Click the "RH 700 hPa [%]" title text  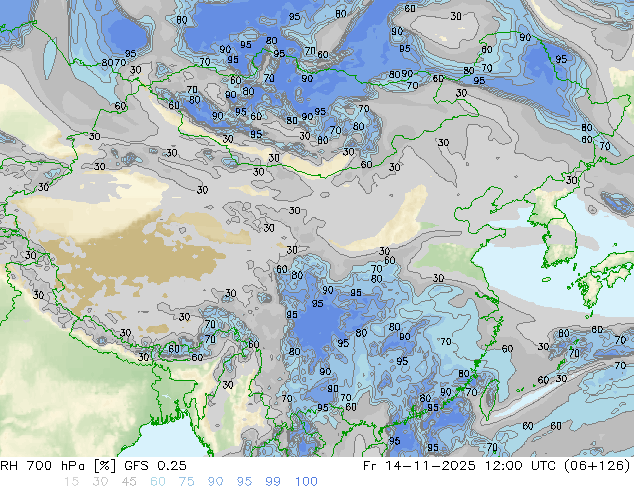pyautogui.click(x=58, y=466)
